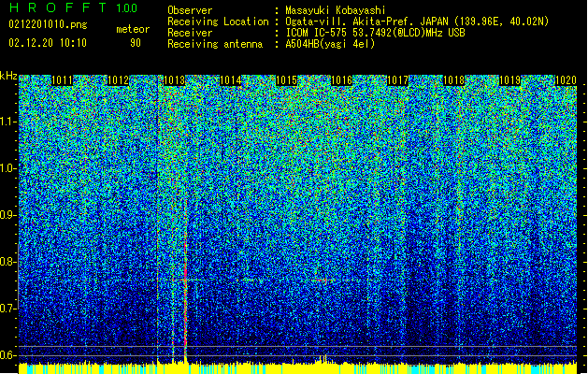
Task: Select receiver text ICOM IC-575 53.7492 MHz USB
Action: pos(375,33)
